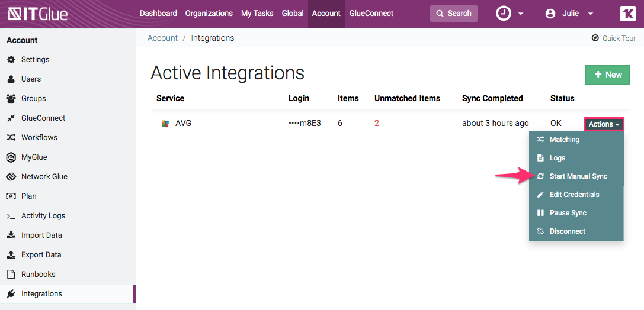Viewport: 644px width, 310px height.
Task: Open GlueConnect in the top navigation
Action: 371,14
